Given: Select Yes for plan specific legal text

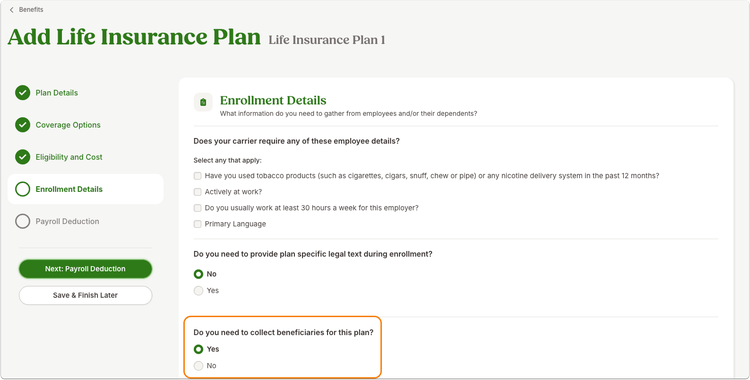Looking at the screenshot, I should 199,291.
